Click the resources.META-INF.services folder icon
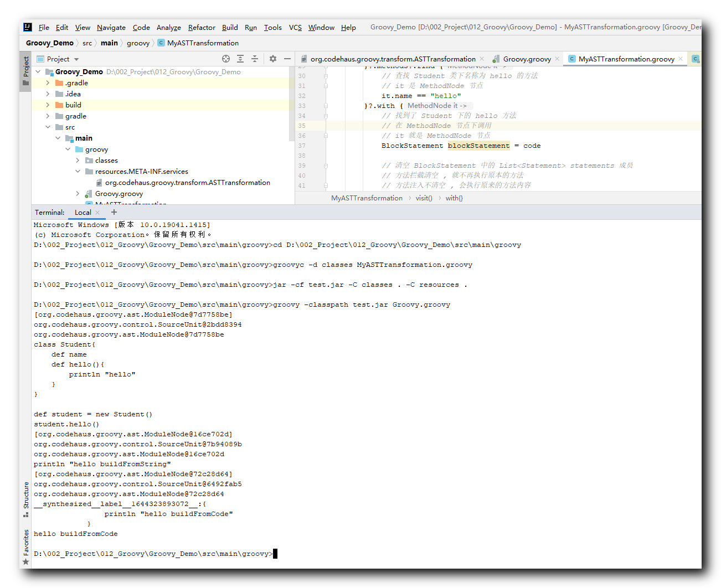The width and height of the screenshot is (721, 588). coord(89,172)
